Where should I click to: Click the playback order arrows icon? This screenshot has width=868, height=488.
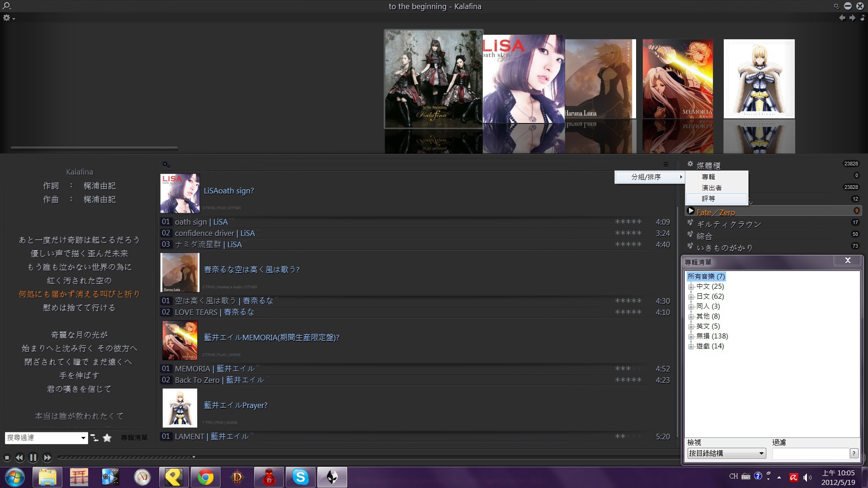coord(94,438)
